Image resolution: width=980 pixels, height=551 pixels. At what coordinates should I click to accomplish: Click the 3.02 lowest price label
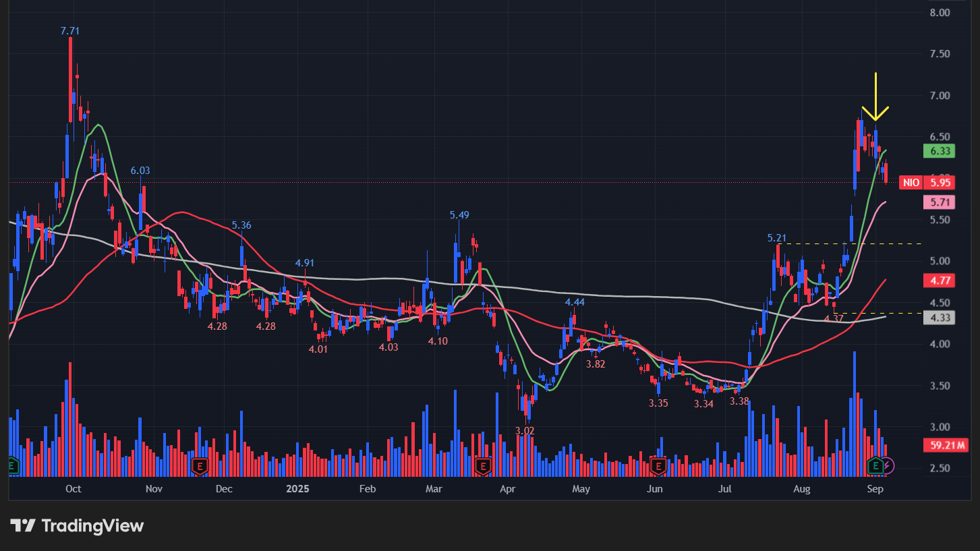(525, 430)
